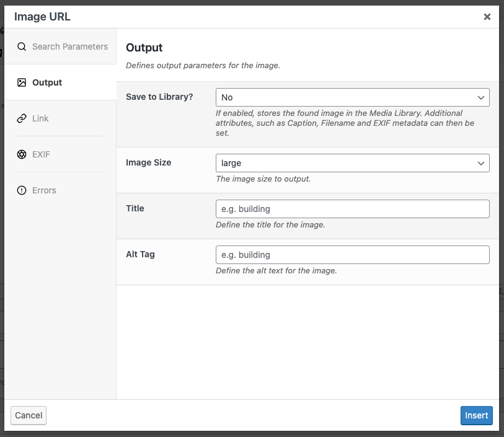The height and width of the screenshot is (437, 504).
Task: Insert the image shortcode
Action: tap(476, 415)
